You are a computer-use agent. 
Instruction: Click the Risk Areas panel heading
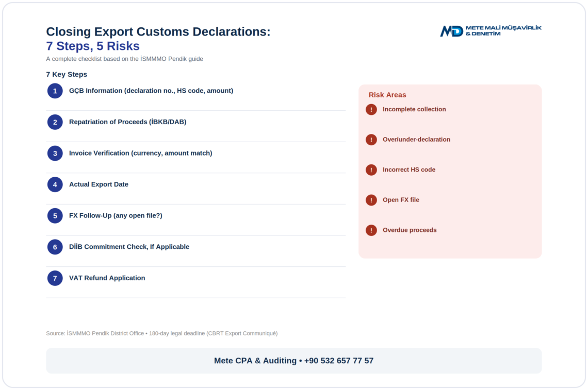pyautogui.click(x=387, y=95)
